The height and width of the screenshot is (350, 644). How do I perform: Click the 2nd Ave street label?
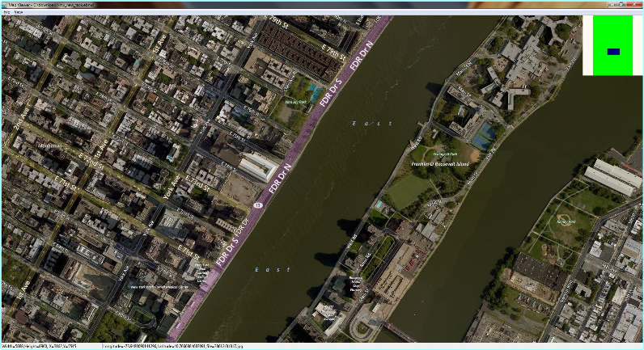point(20,120)
